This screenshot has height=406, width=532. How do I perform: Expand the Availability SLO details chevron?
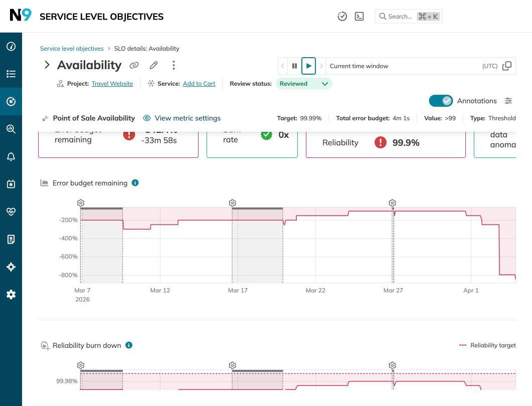[x=47, y=65]
